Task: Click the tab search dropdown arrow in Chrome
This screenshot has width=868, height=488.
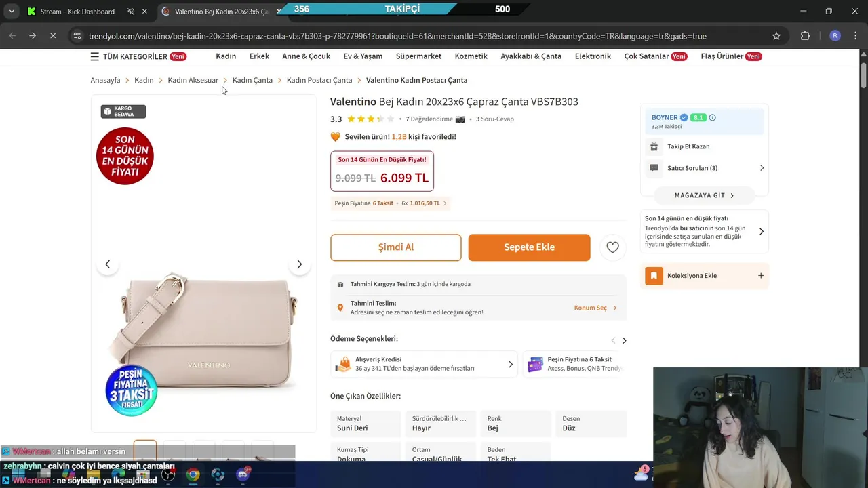Action: click(x=12, y=12)
